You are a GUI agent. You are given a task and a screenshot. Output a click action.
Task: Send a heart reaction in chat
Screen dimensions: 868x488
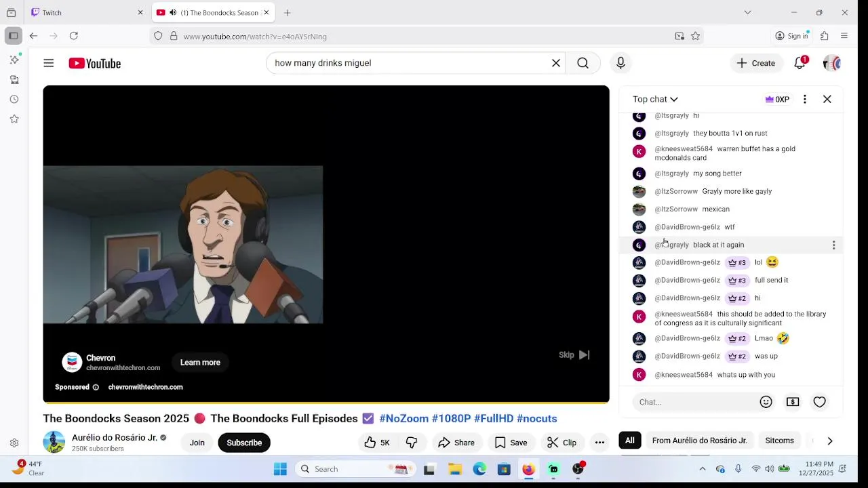(820, 402)
